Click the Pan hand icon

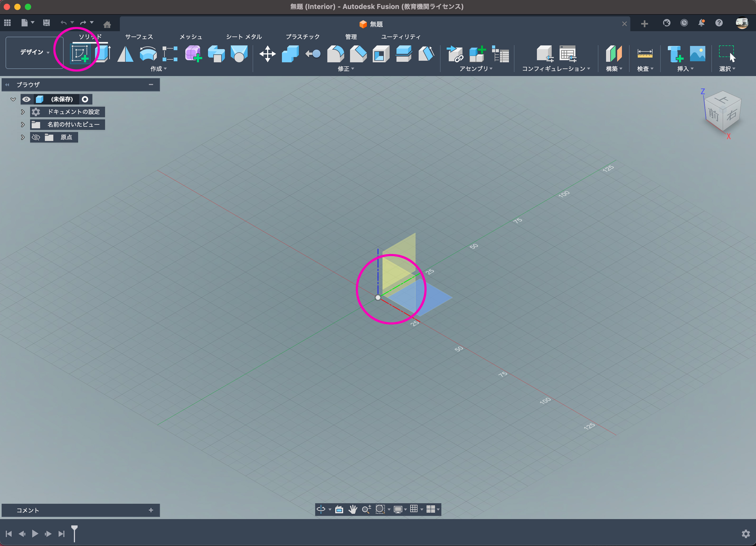click(353, 509)
